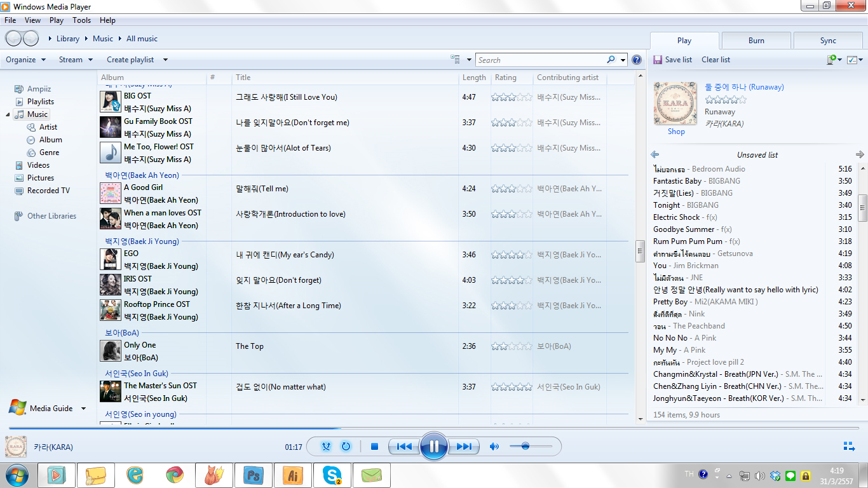Click Save list
This screenshot has width=868, height=488.
pyautogui.click(x=672, y=60)
